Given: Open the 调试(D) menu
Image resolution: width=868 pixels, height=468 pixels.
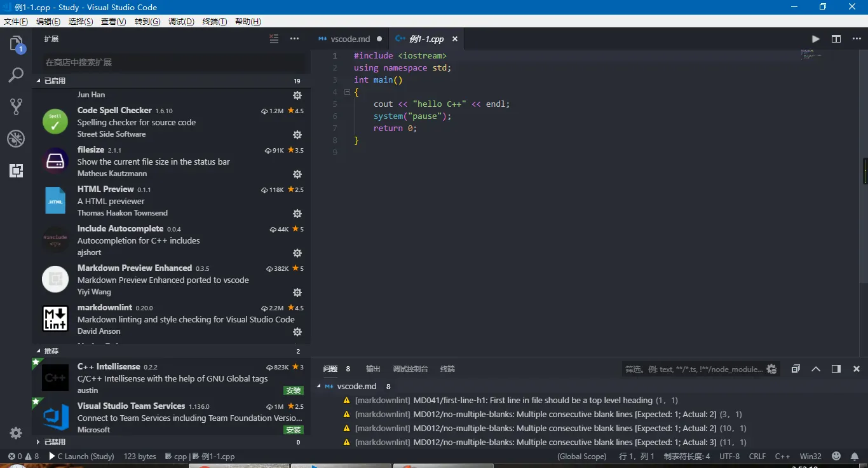Looking at the screenshot, I should [x=180, y=21].
